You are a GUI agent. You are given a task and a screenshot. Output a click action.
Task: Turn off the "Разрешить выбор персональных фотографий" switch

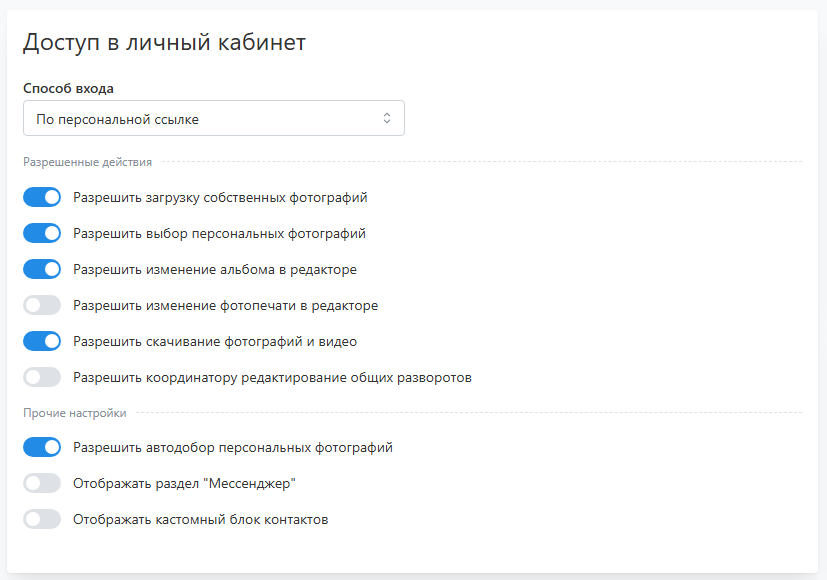pyautogui.click(x=42, y=233)
